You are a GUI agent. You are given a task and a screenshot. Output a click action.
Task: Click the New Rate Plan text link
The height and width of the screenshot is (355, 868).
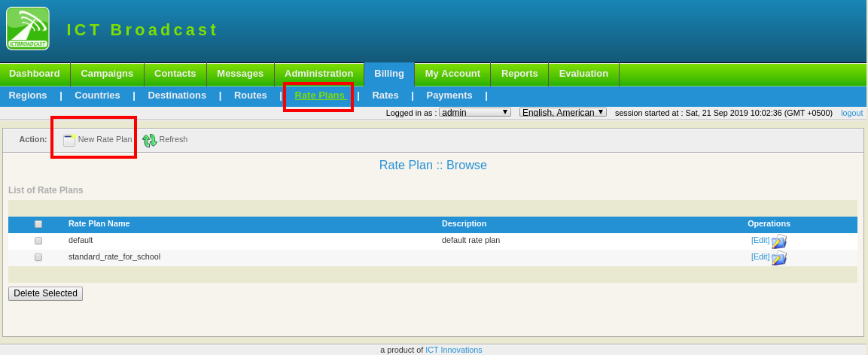(x=105, y=139)
